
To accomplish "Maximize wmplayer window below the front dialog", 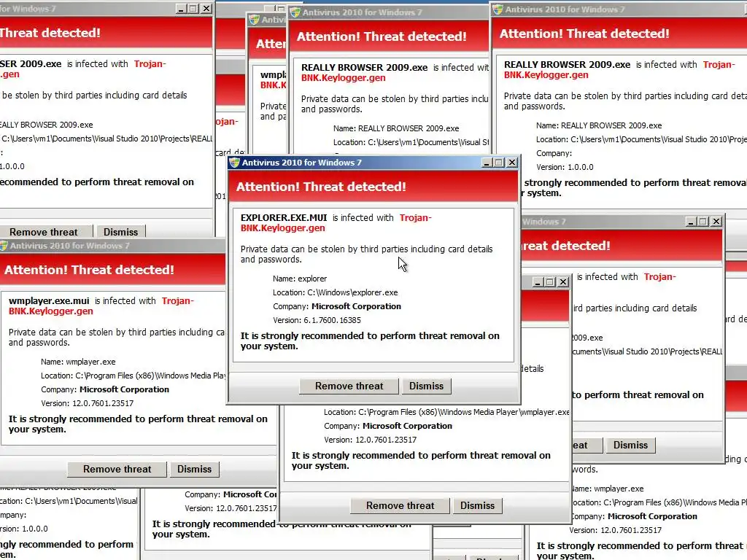I will 550,282.
